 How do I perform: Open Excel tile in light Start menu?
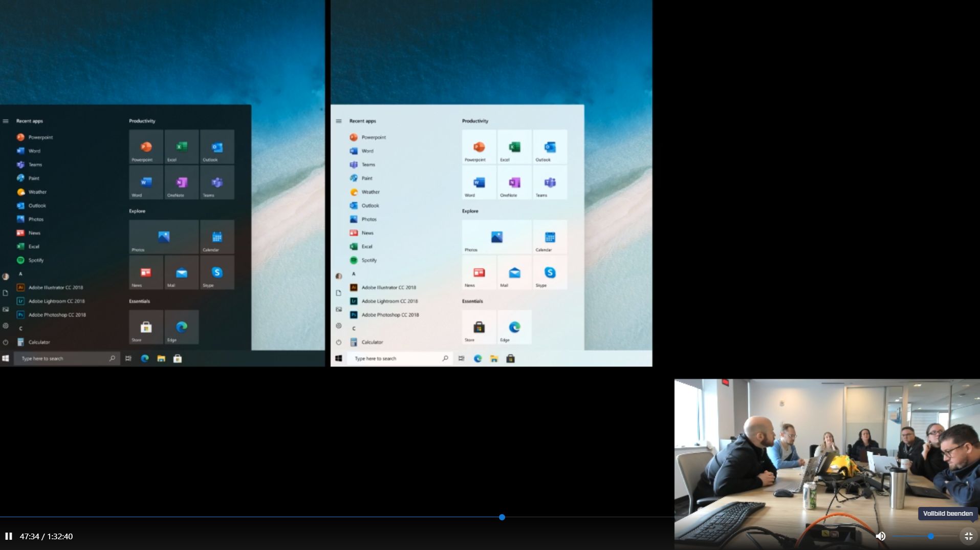coord(514,147)
